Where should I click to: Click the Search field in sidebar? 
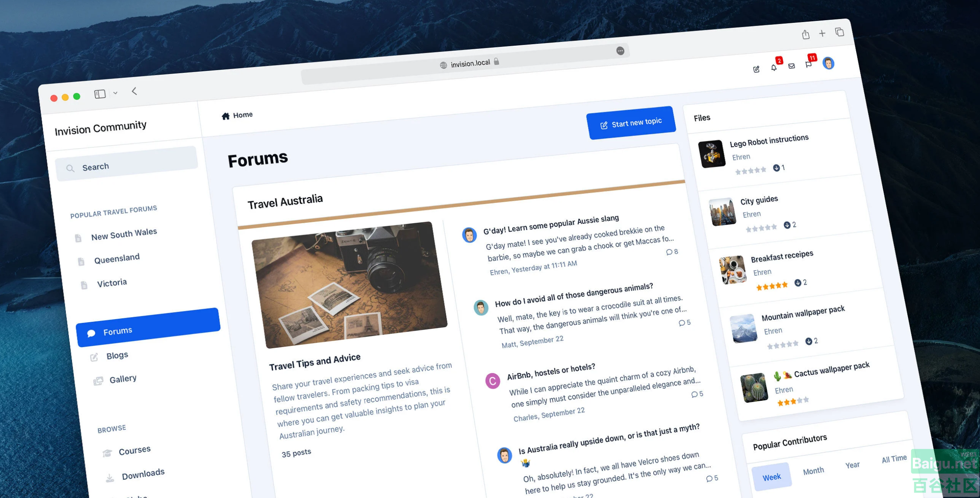coord(127,163)
